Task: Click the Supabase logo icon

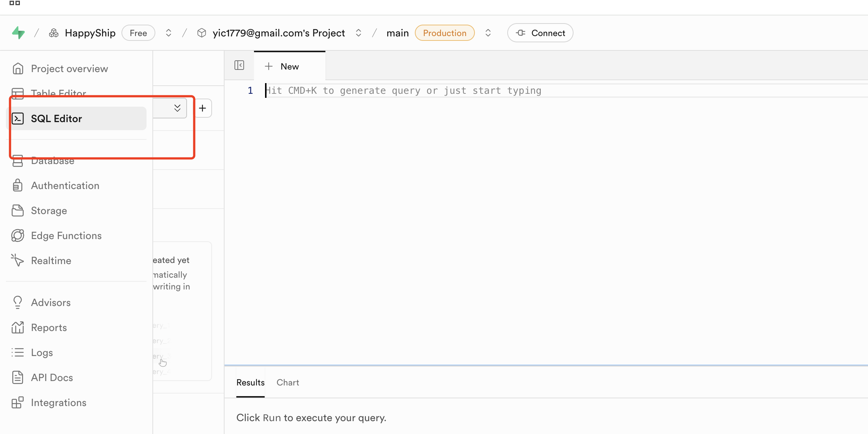Action: [18, 33]
